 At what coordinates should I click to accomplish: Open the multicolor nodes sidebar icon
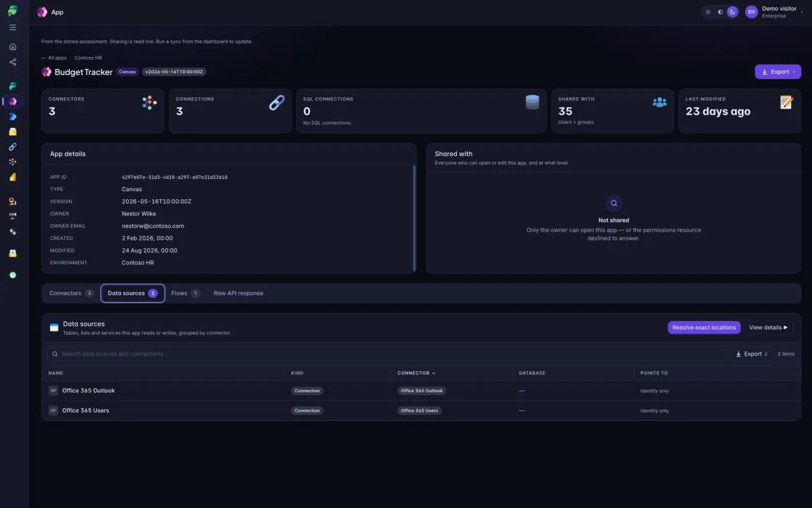13,162
